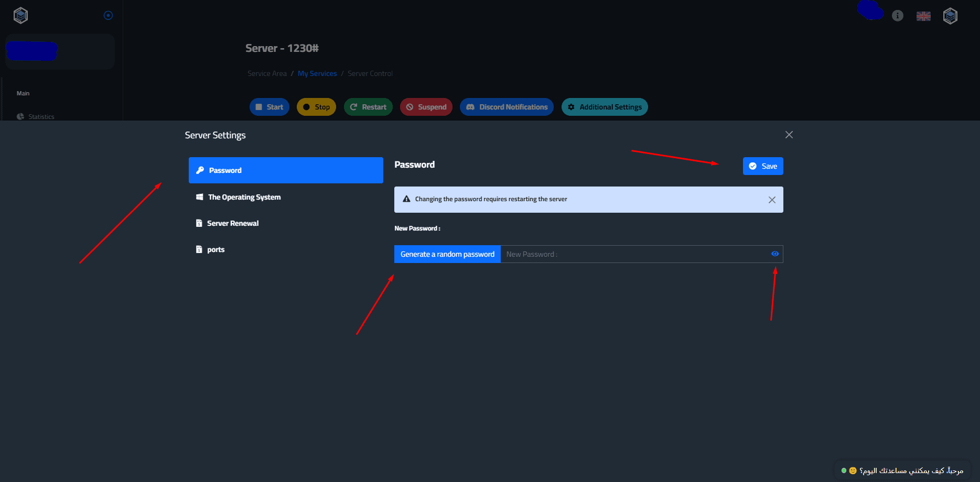
Task: Select the Server Renewal tab
Action: click(286, 223)
